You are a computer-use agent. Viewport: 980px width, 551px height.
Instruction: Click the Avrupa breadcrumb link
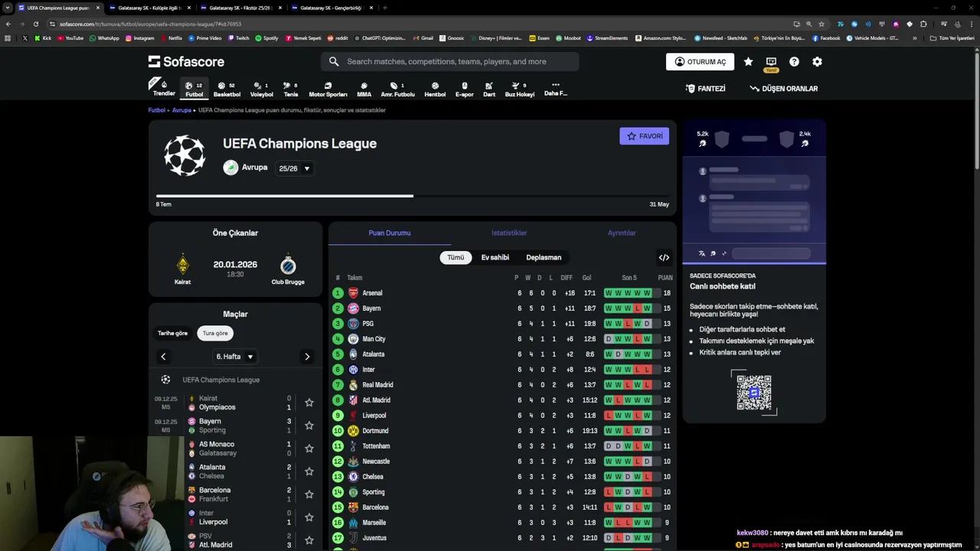181,110
